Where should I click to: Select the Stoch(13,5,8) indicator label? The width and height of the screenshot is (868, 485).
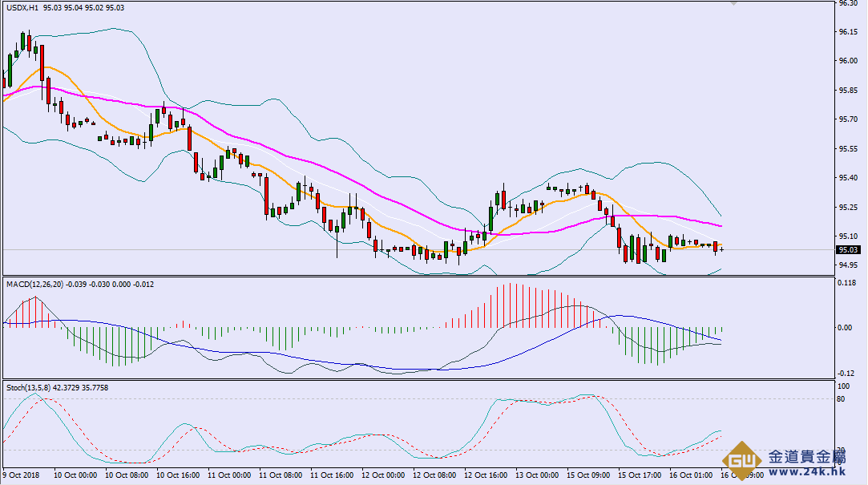click(27, 387)
